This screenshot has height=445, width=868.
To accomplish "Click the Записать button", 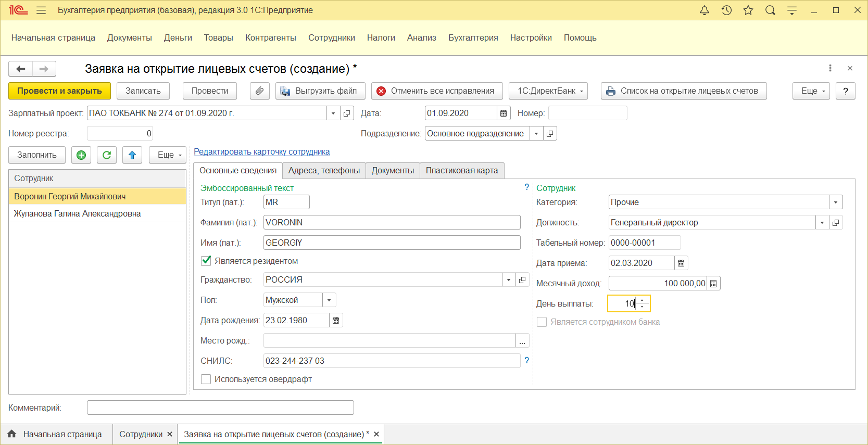I will tap(143, 91).
